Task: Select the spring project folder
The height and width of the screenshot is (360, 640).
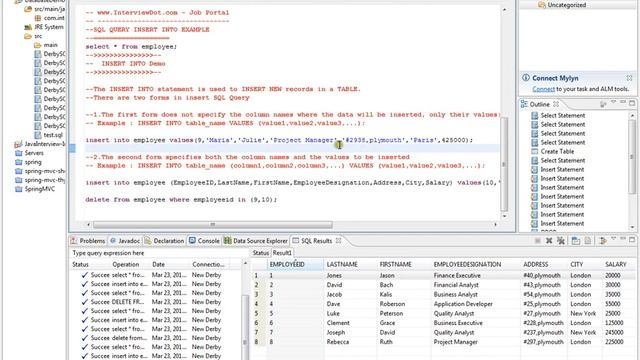Action: (x=33, y=162)
